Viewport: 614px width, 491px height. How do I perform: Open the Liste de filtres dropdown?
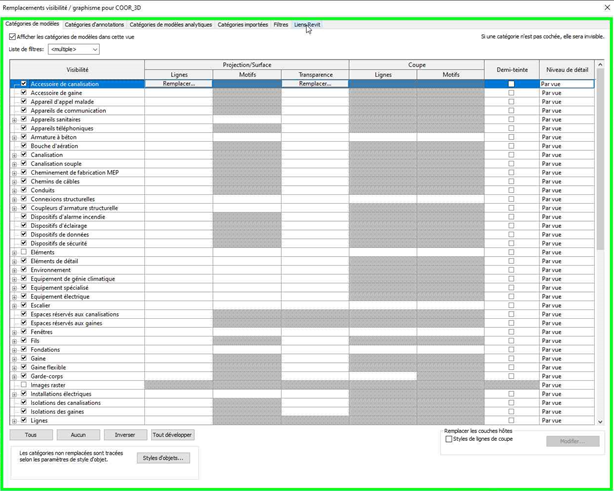(74, 49)
